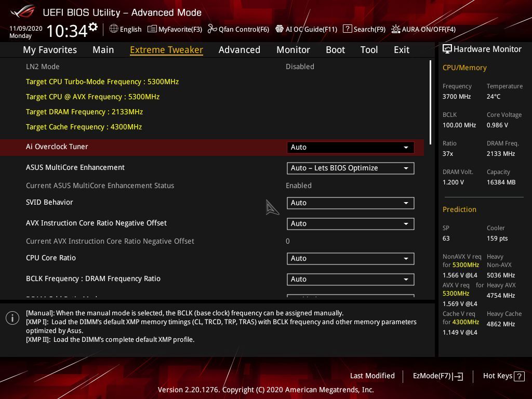Click the date 11/09/2020 Monday
Screen dimensions: 532x399
coord(26,32)
